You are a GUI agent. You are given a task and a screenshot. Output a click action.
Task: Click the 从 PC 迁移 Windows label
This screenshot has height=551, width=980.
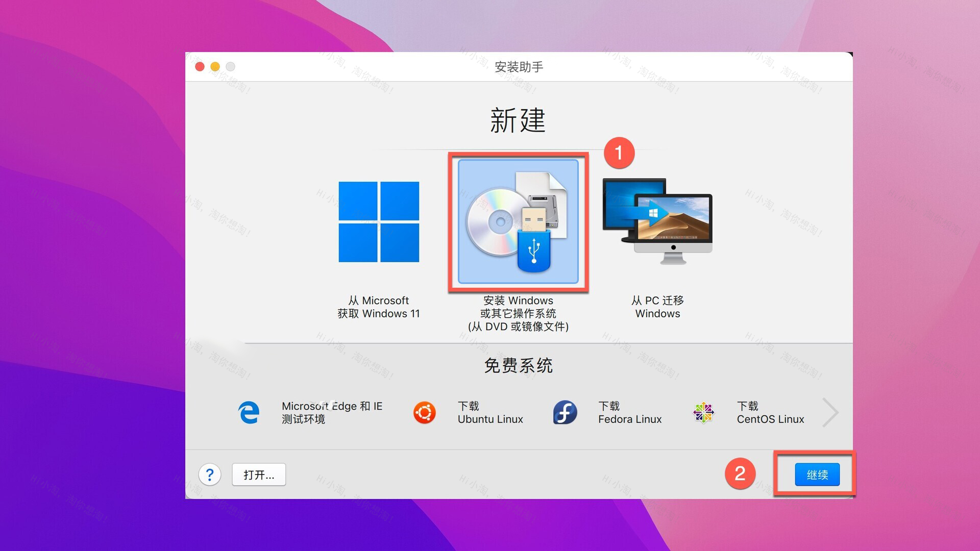[x=657, y=307]
